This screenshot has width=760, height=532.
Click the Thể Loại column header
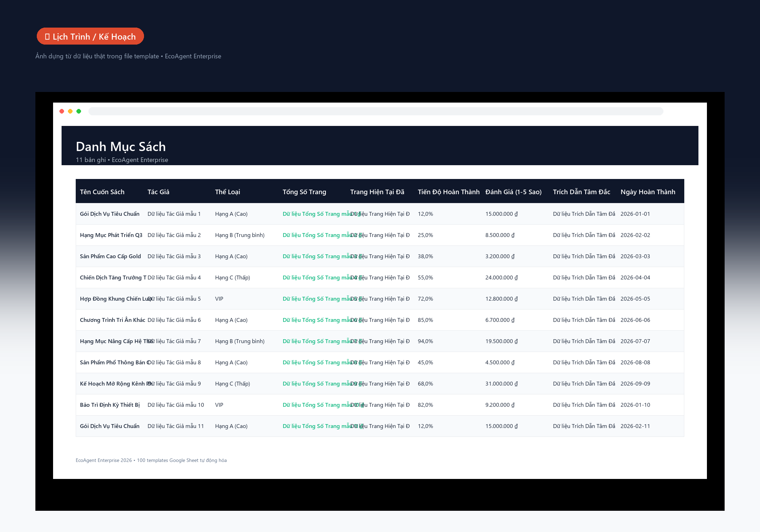pos(228,192)
